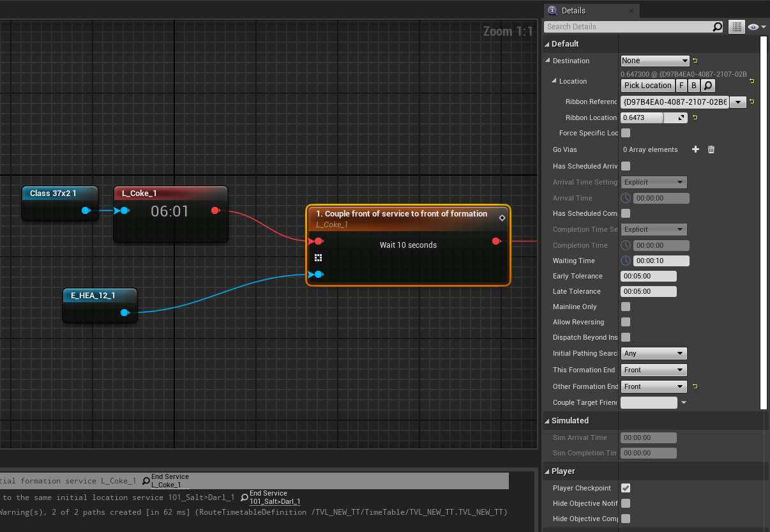Screen dimensions: 770x532
Task: Toggle Allow Reversing checkbox
Action: pyautogui.click(x=626, y=322)
